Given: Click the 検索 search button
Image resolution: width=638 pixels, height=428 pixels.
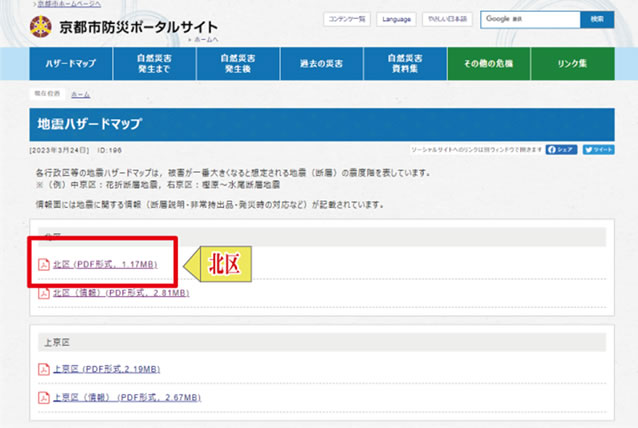Looking at the screenshot, I should tap(597, 20).
